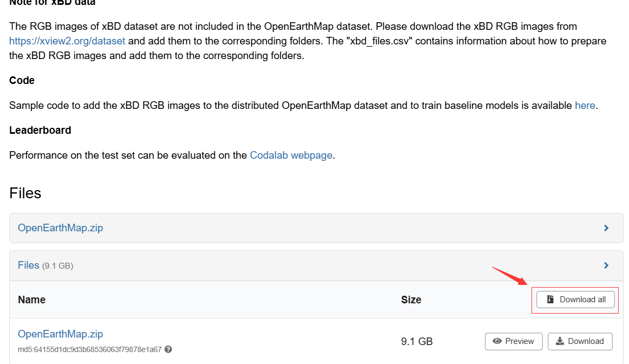Click the question mark icon beside the md5 checksum
The width and height of the screenshot is (629, 364).
click(168, 350)
